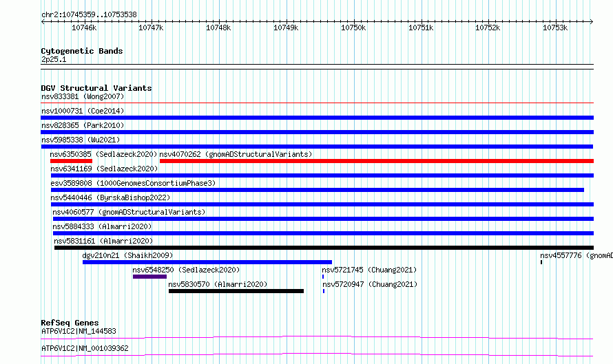This screenshot has height=364, width=613.
Task: Click the 10746k ruler tick label
Action: click(84, 28)
